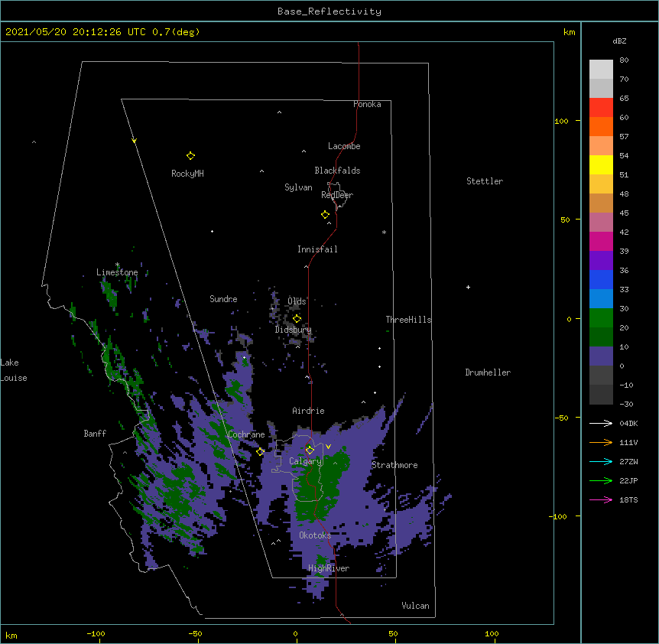Viewport: 659px width, 644px height.
Task: Select the bright green 20-30 dBZ swatch
Action: coord(601,318)
